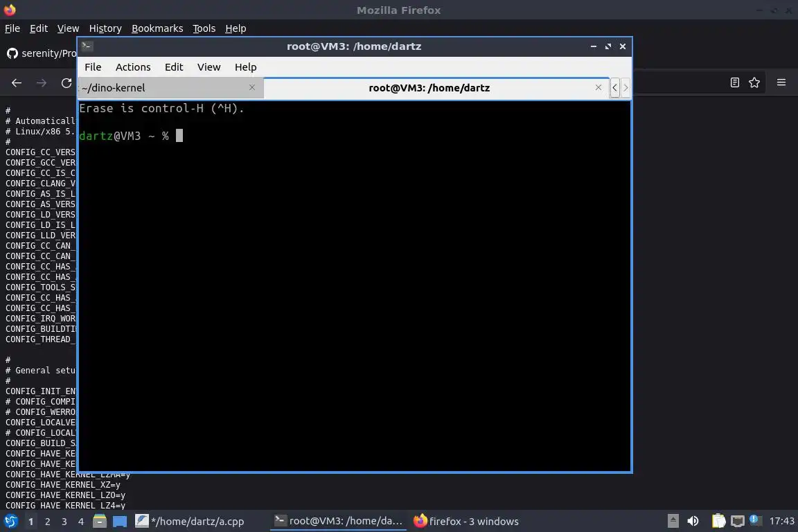Click CONFIG_HAVE_KERNEL_XZ=y line in Firefox

pyautogui.click(x=63, y=485)
